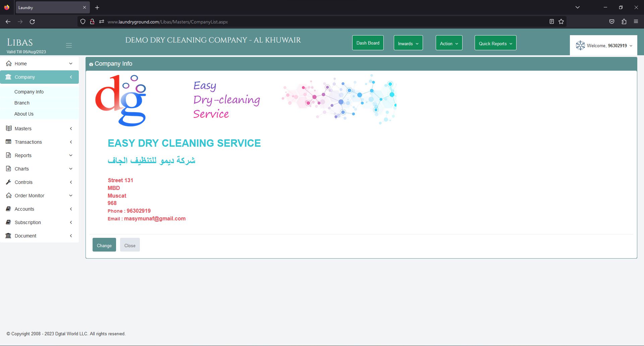This screenshot has height=346, width=644.
Task: Click the Street 131 address line
Action: pos(120,180)
